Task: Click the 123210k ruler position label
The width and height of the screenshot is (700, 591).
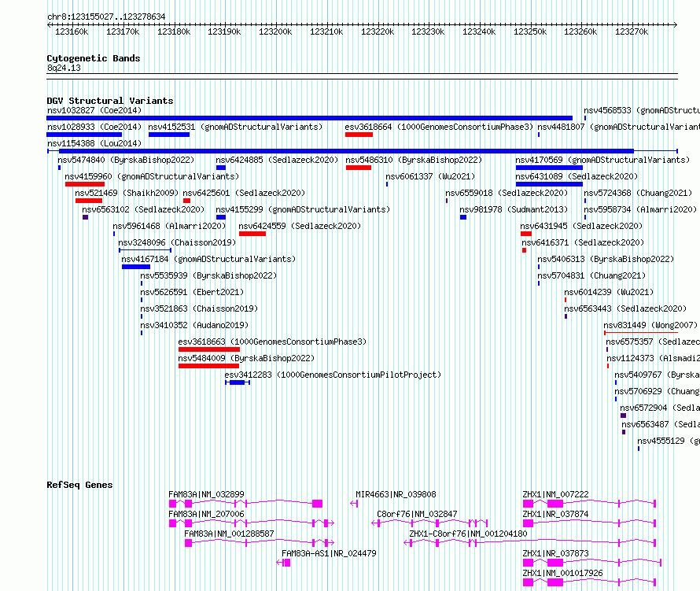Action: coord(326,31)
